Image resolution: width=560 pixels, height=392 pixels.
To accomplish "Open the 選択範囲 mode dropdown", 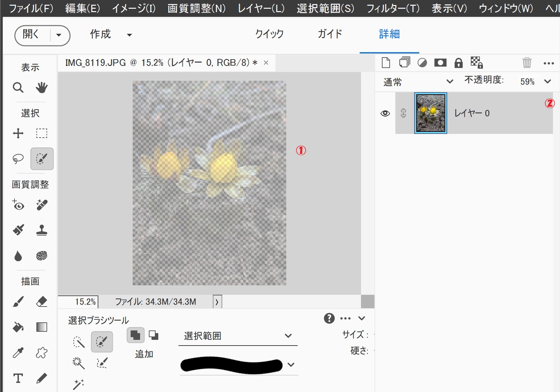I will point(238,336).
